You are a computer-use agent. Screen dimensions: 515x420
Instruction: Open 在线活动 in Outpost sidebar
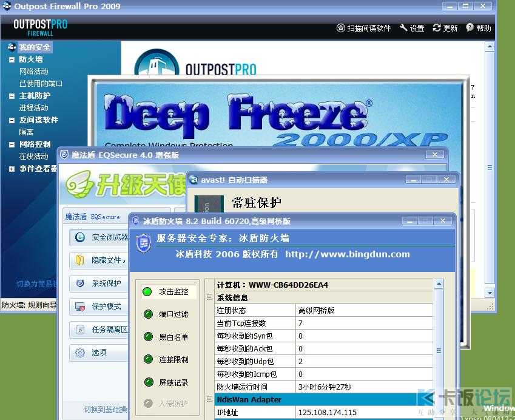pyautogui.click(x=33, y=157)
